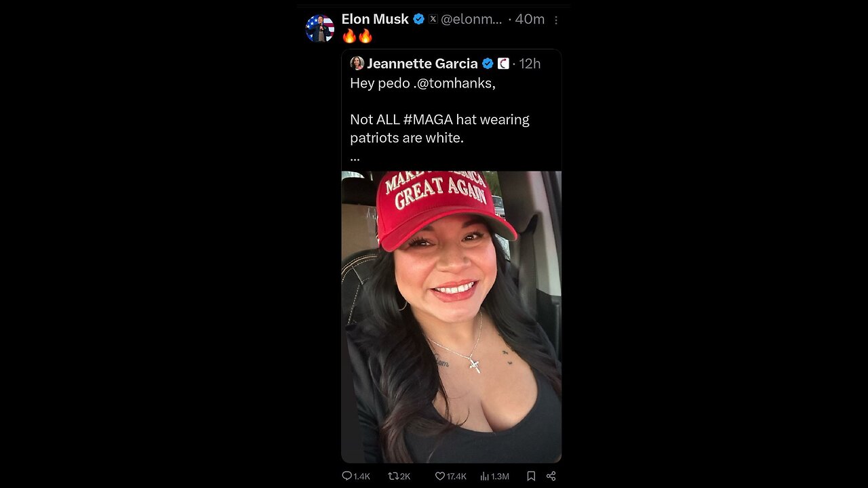Image resolution: width=868 pixels, height=488 pixels.
Task: Open the quoted post's selfie photo
Action: click(x=451, y=317)
